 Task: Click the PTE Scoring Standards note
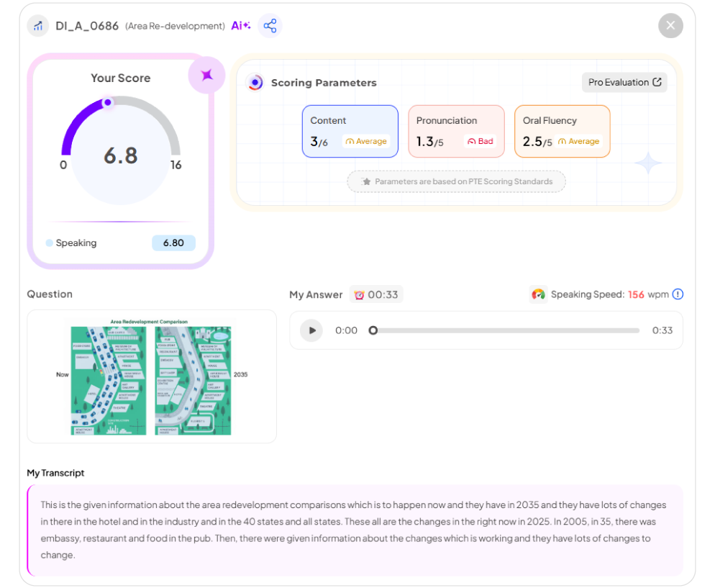[x=456, y=181]
